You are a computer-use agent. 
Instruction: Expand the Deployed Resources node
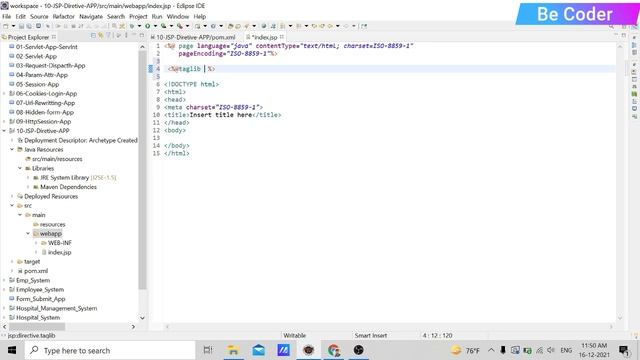(12, 196)
